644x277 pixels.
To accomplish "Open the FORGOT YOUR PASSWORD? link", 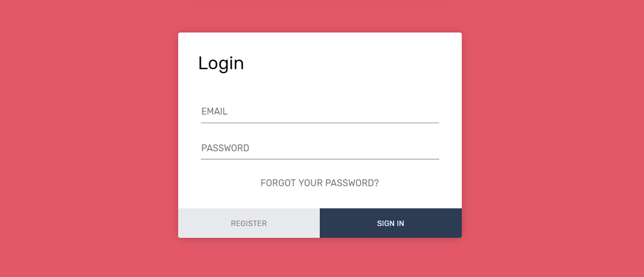I will point(320,183).
